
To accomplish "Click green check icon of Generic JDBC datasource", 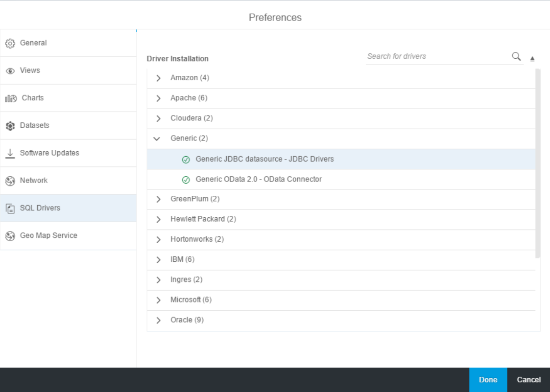I will pos(186,160).
